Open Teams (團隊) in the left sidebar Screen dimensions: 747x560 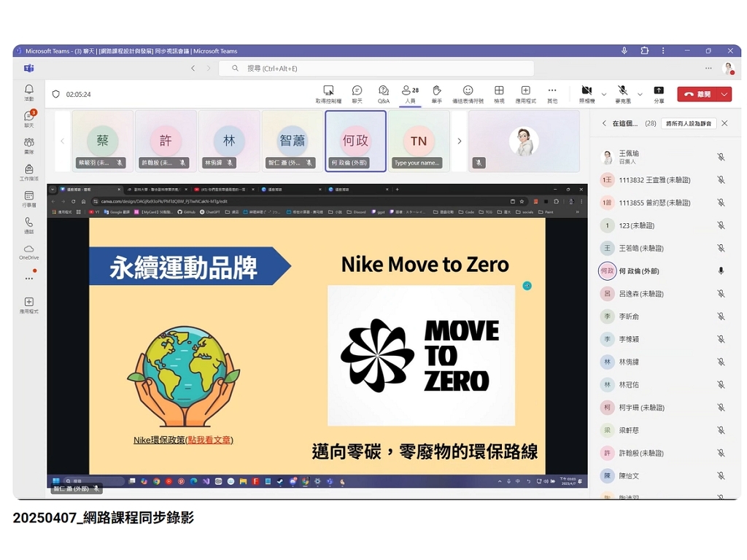coord(29,145)
